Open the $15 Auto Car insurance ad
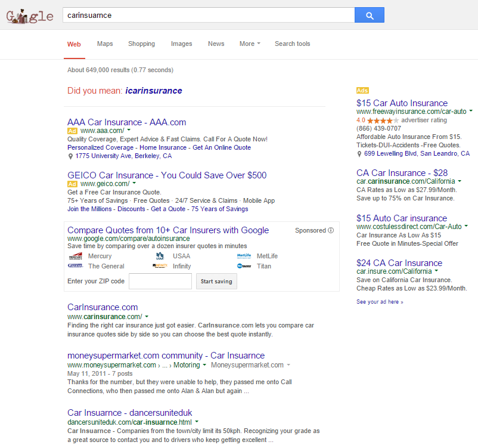Screen dimensions: 478x448 (x=402, y=218)
